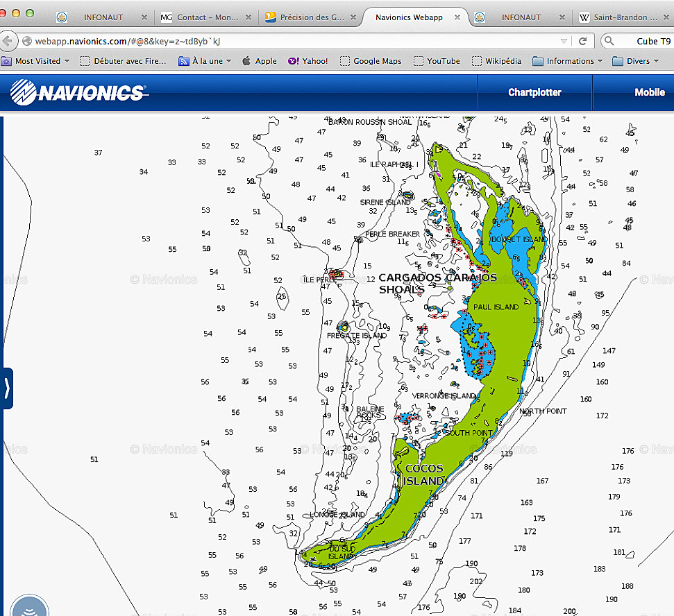Show the URL history dropdown arrow

(x=564, y=42)
